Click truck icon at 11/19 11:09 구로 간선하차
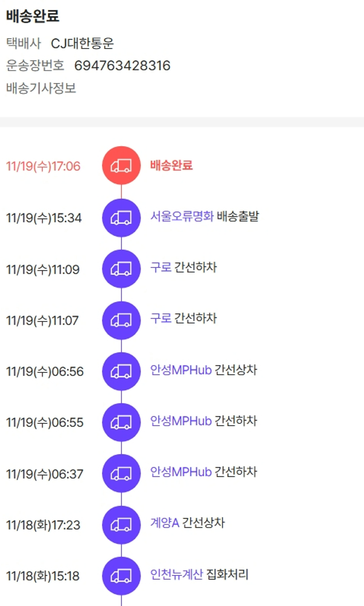 [121, 269]
